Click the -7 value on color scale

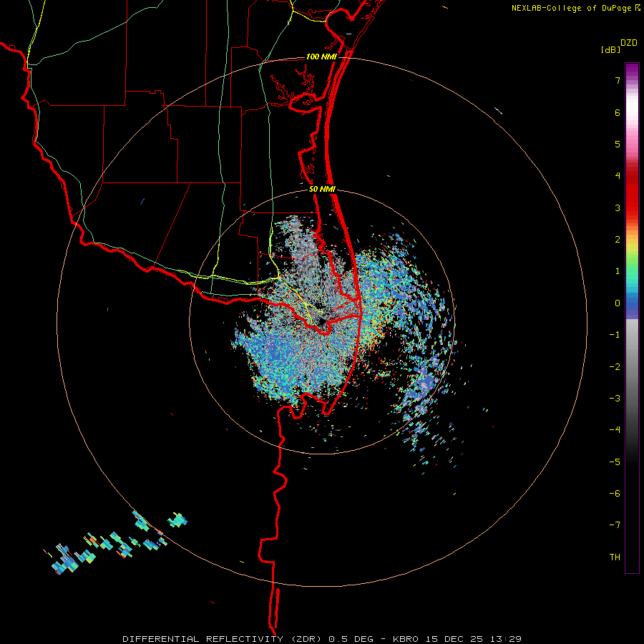pyautogui.click(x=615, y=525)
